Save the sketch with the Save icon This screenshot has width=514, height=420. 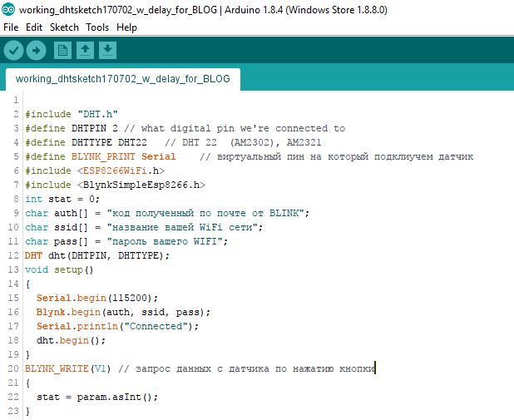coord(107,51)
